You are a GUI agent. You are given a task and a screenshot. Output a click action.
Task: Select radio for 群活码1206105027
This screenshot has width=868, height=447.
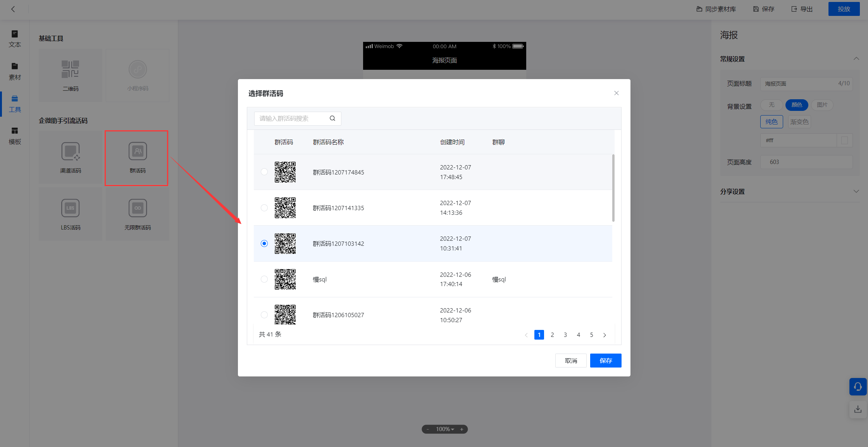click(x=264, y=315)
